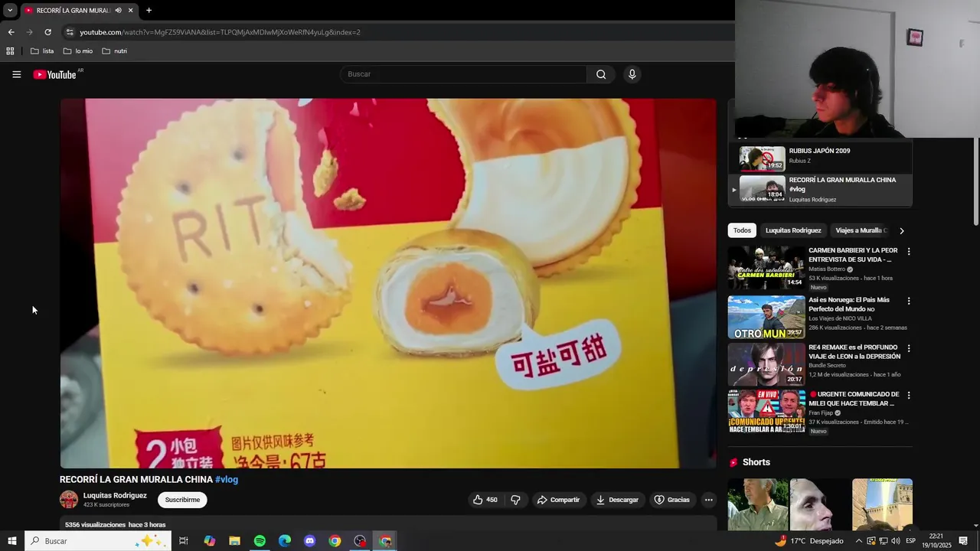Open the 'nutri' bookmarks folder

[115, 51]
